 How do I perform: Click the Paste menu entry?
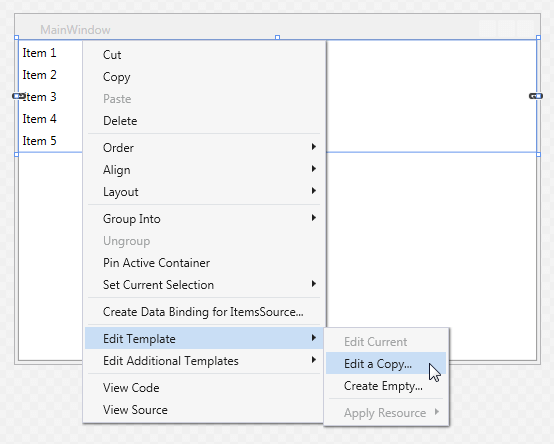(x=204, y=99)
